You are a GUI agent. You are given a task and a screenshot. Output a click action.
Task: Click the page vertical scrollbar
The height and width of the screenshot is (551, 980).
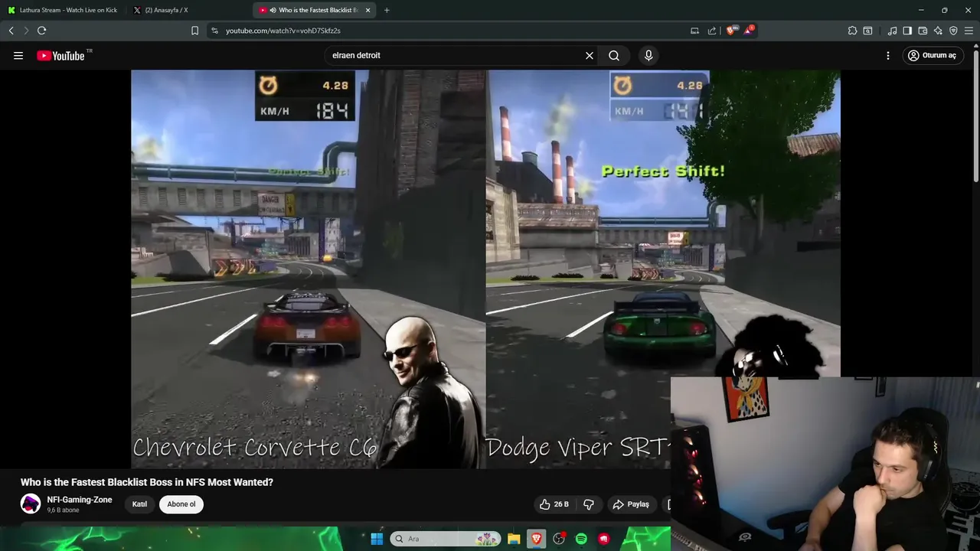click(x=975, y=115)
